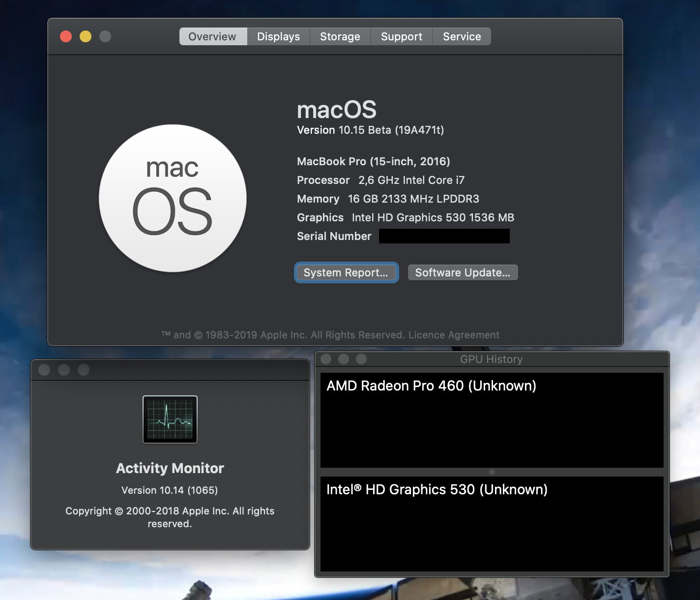700x600 pixels.
Task: Open the Licence Agreement link
Action: (x=454, y=335)
